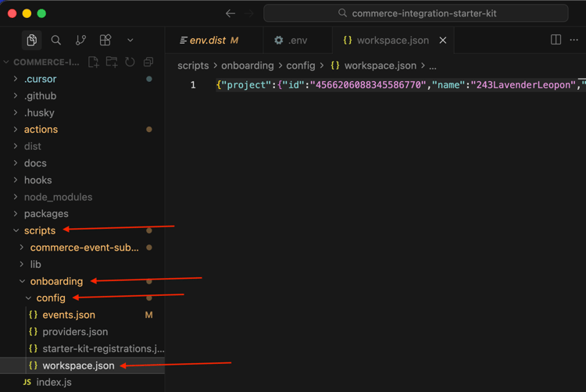586x392 pixels.
Task: Switch to the .env tab
Action: click(x=298, y=41)
